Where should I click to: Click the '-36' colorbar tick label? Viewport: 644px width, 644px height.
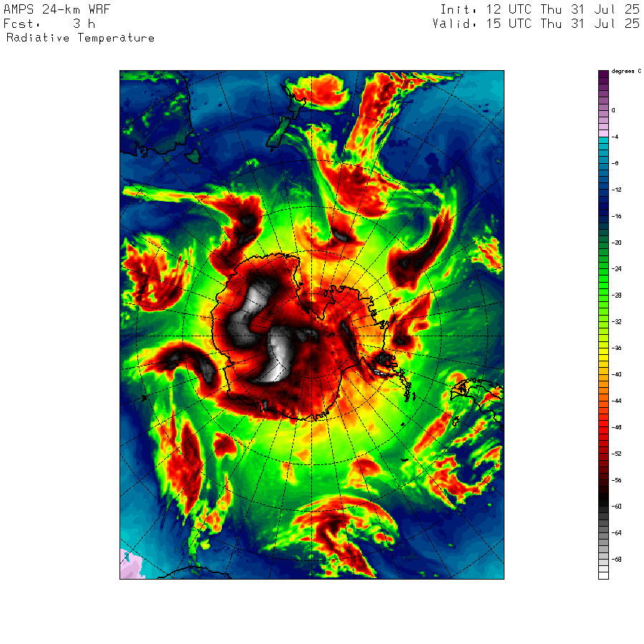tap(617, 348)
